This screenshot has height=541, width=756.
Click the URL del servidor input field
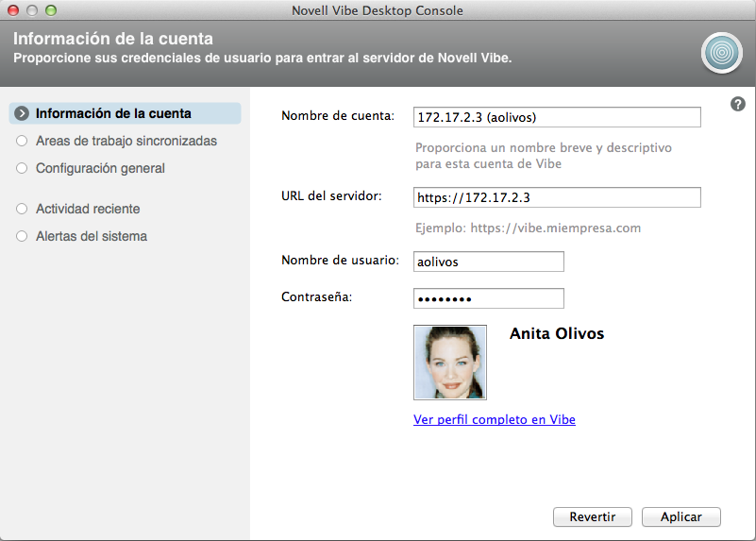click(x=557, y=197)
